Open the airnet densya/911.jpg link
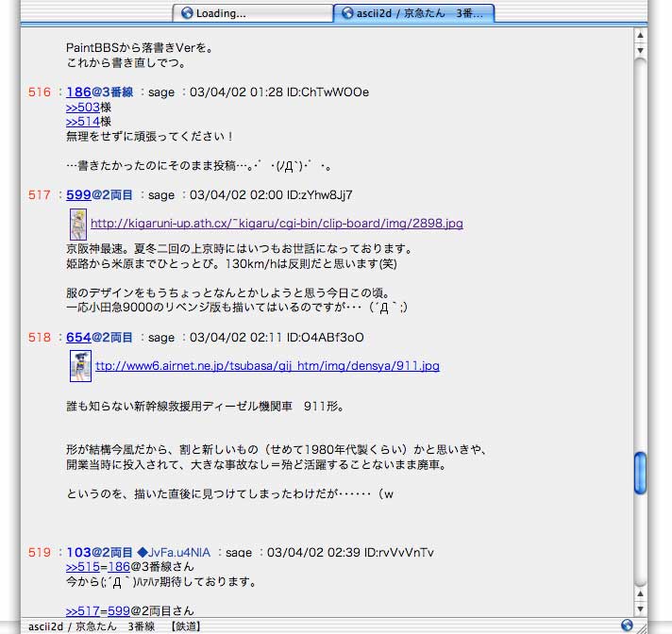Image resolution: width=672 pixels, height=634 pixels. click(267, 366)
